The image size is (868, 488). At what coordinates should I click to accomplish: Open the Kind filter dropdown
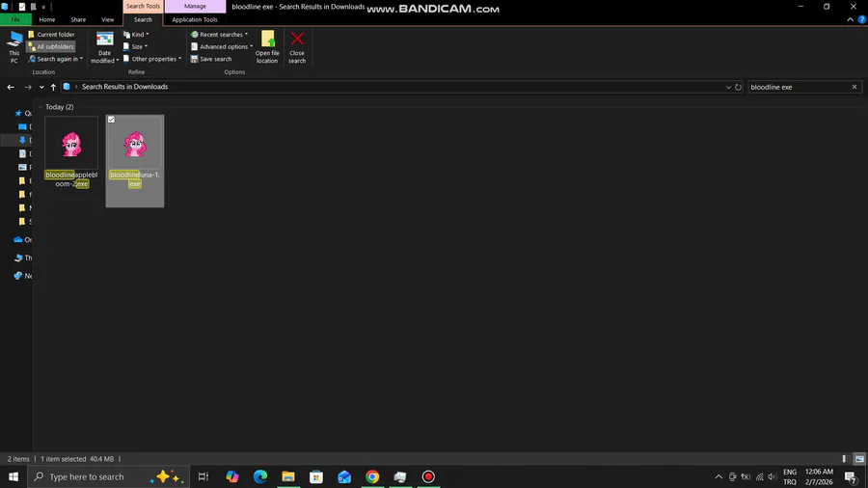pyautogui.click(x=136, y=35)
